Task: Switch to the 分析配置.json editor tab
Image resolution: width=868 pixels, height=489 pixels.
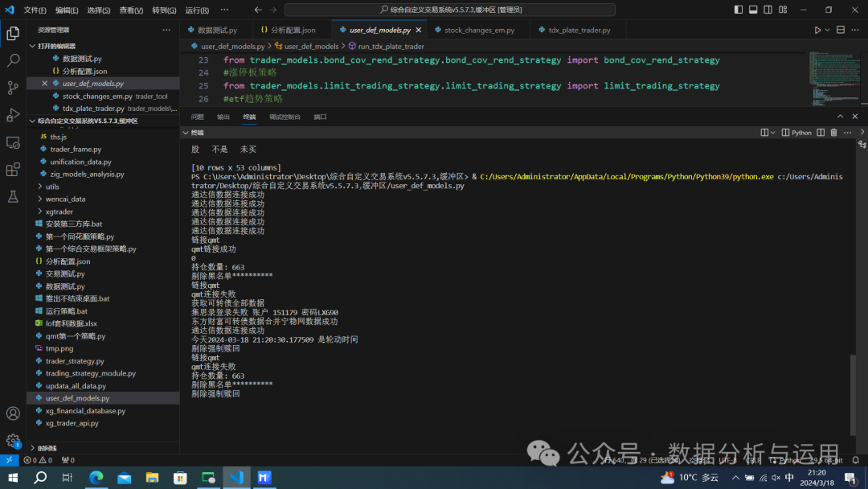Action: [x=293, y=30]
